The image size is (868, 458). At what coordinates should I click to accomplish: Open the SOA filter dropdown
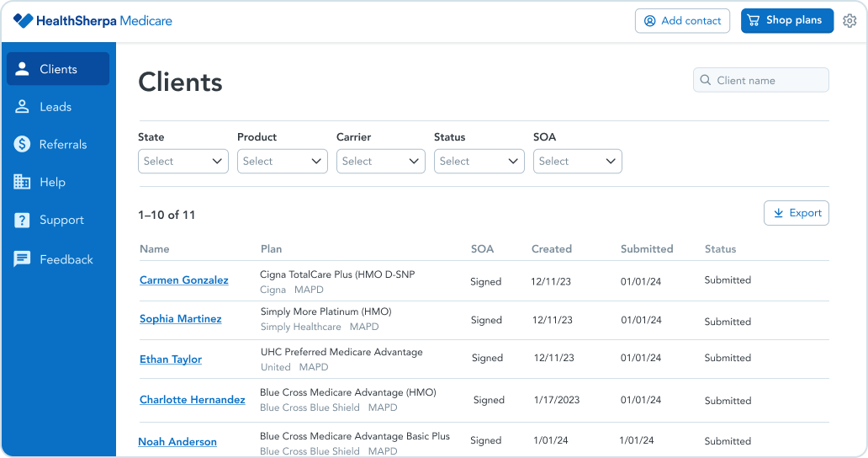coord(578,161)
